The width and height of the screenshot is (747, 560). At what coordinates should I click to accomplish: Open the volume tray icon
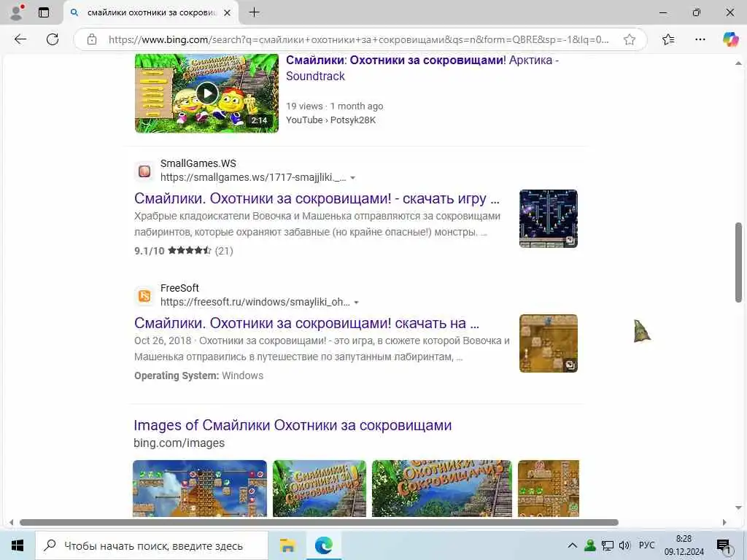624,545
